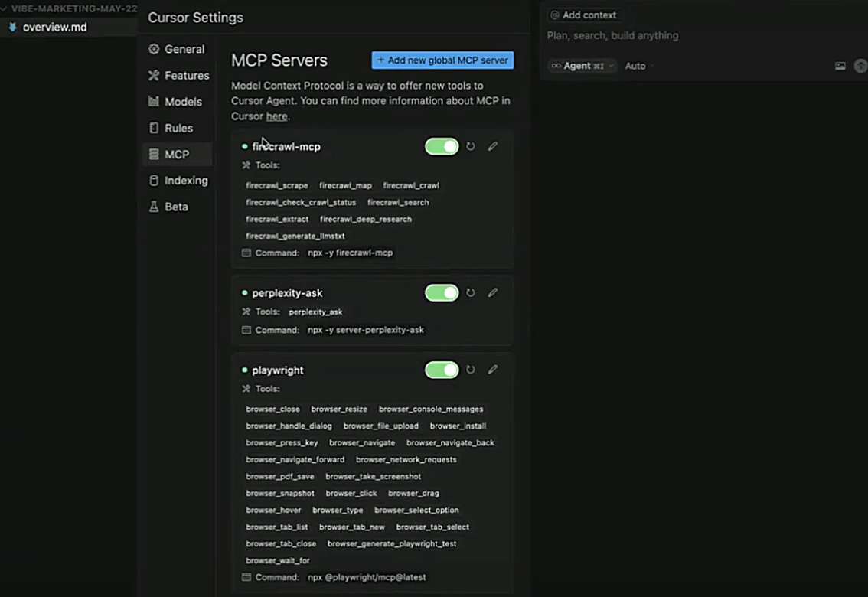Refresh the playwright server
This screenshot has height=597, width=868.
tap(470, 370)
